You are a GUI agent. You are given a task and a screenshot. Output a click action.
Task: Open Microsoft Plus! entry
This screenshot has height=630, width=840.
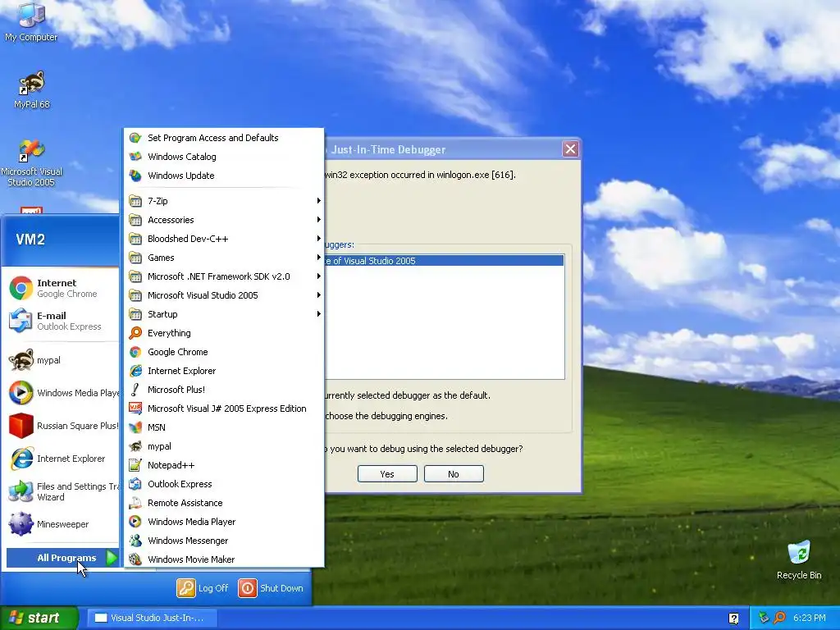click(224, 390)
